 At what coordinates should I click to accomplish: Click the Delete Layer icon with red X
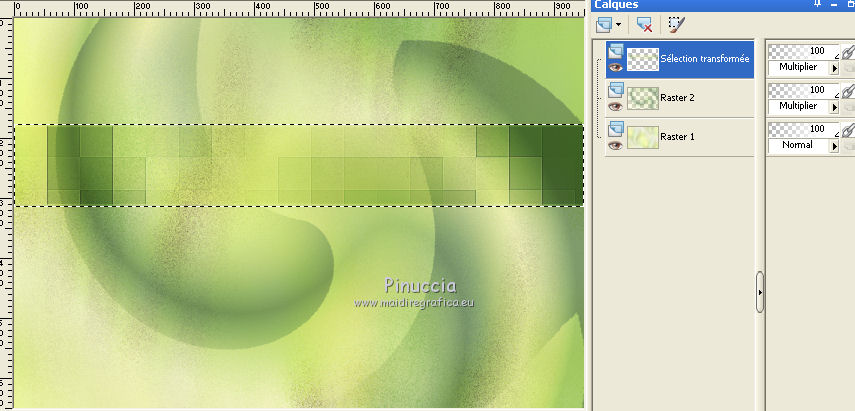(x=645, y=25)
